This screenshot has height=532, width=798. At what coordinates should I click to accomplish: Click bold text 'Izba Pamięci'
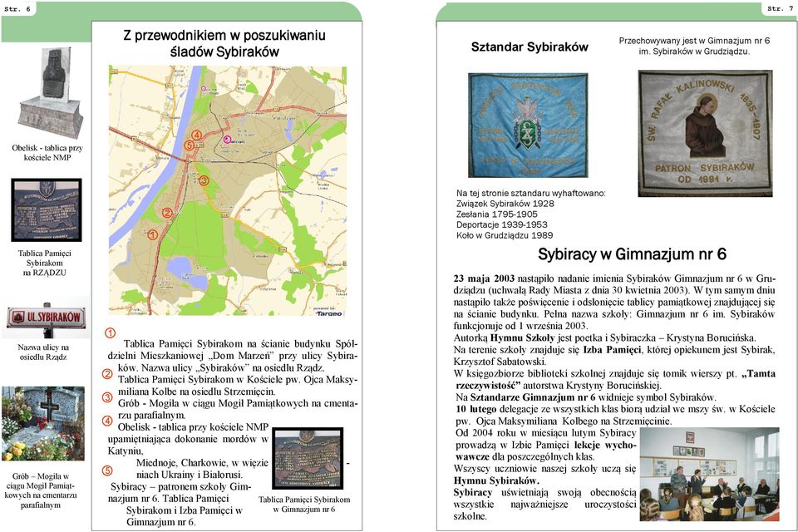613,350
